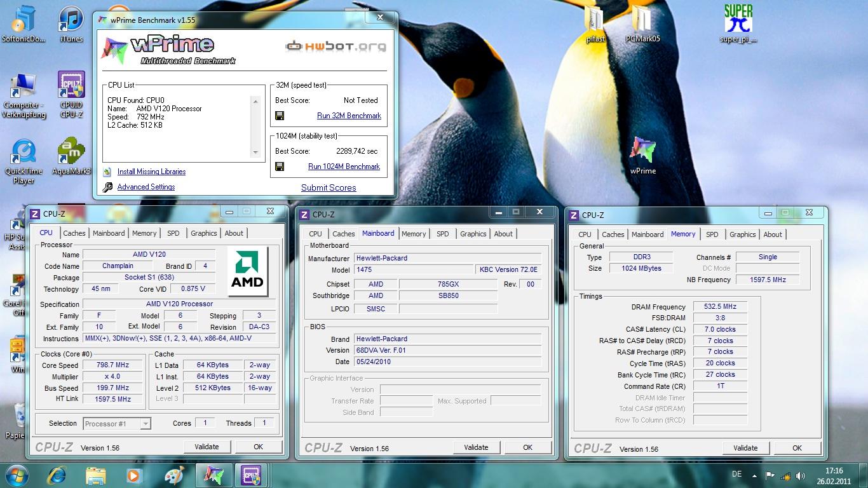Viewport: 868px width, 488px height.
Task: Open SPD tab in left CPU-Z window
Action: (x=173, y=233)
